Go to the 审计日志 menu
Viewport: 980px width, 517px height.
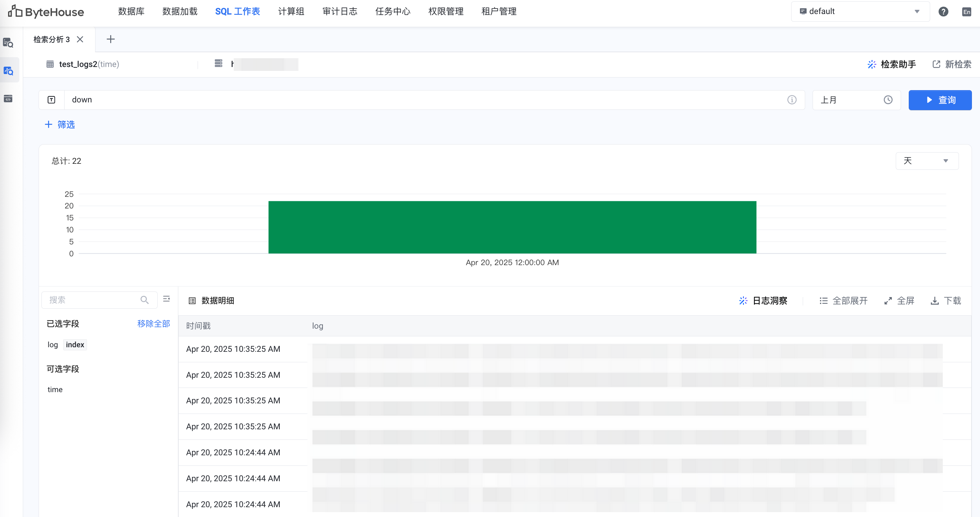click(x=340, y=12)
